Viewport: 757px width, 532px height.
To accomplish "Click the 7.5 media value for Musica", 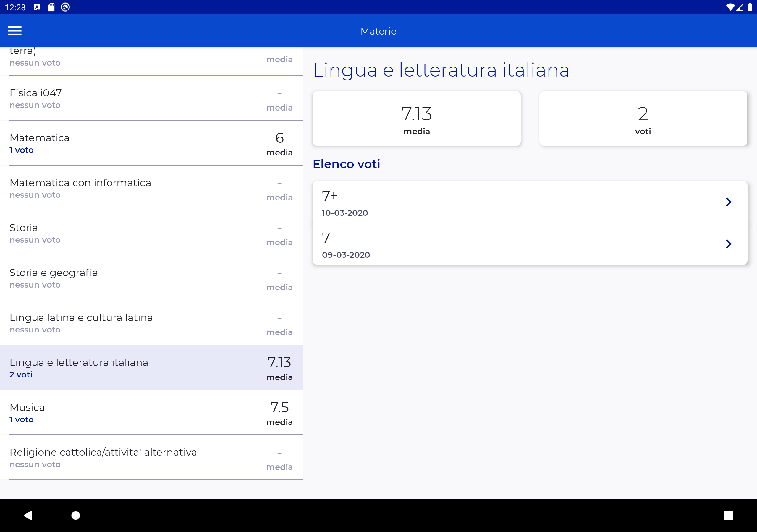I will [280, 407].
